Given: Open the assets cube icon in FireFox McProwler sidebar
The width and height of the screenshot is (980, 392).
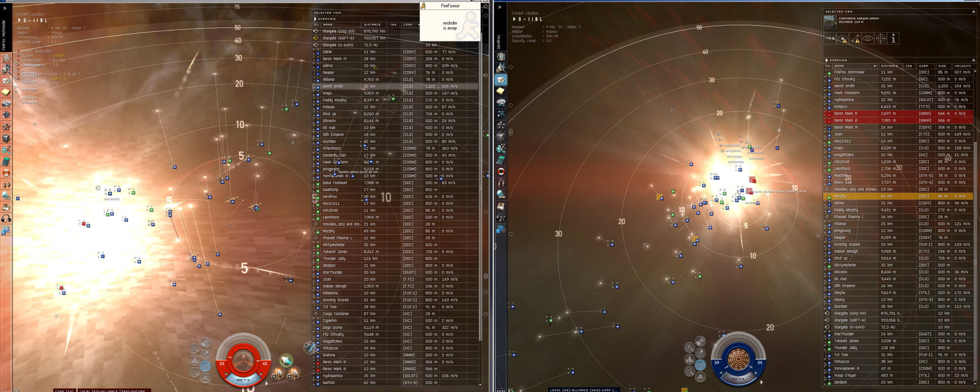Looking at the screenshot, I should pyautogui.click(x=6, y=138).
